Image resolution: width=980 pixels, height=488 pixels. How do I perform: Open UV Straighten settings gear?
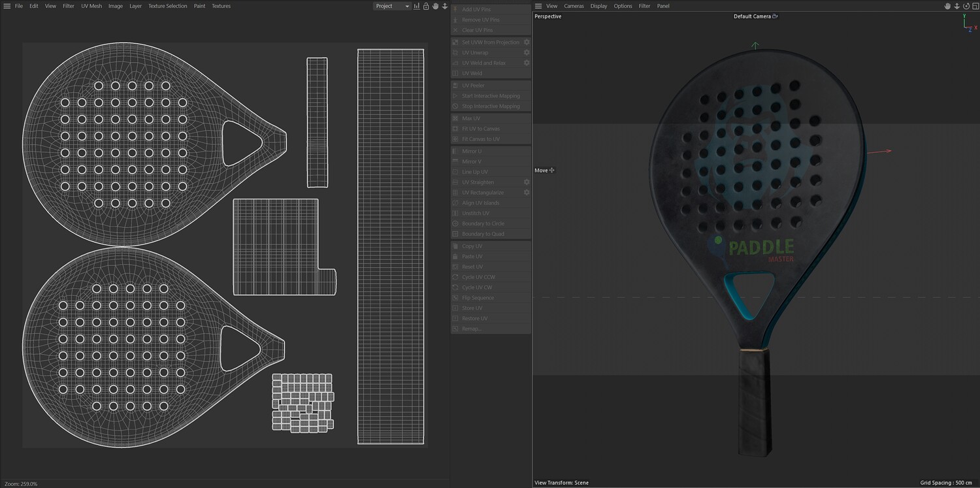[x=527, y=182]
